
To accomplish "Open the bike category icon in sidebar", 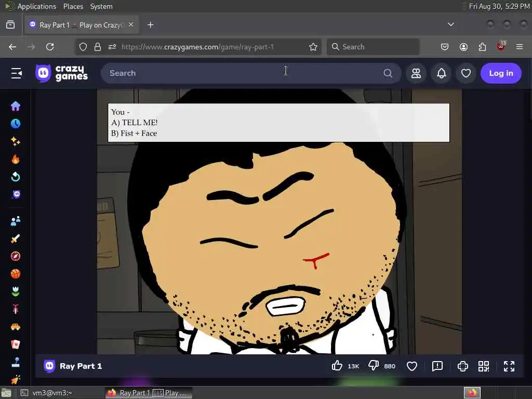I will tap(16, 309).
